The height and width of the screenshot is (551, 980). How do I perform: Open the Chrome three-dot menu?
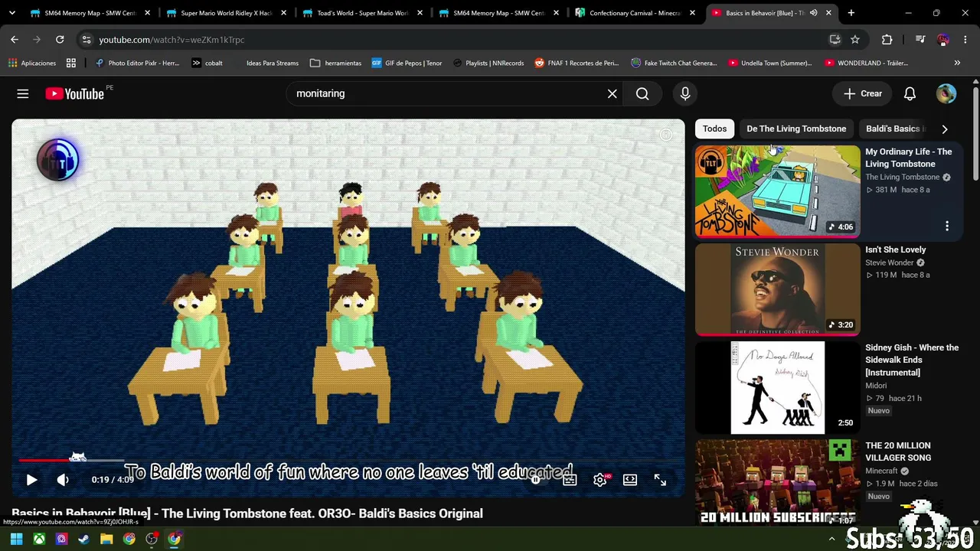965,40
